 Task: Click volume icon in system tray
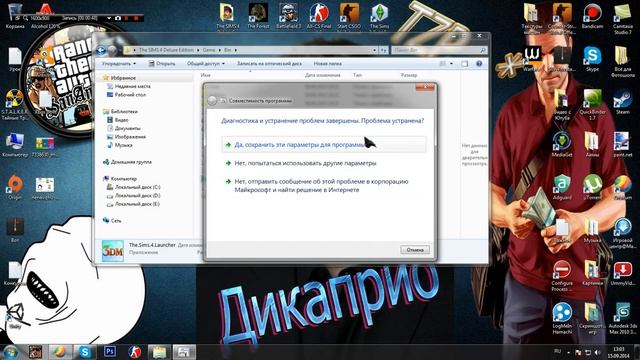(x=598, y=352)
